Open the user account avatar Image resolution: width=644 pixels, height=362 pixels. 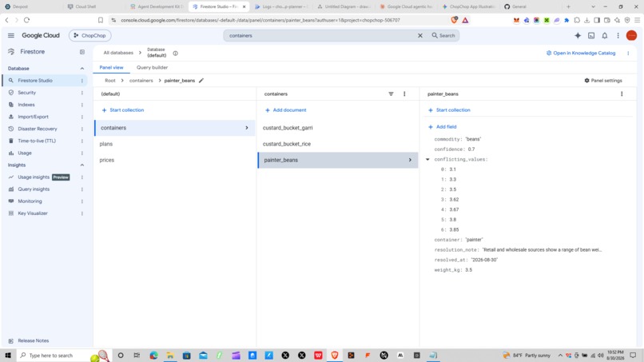[x=632, y=36]
